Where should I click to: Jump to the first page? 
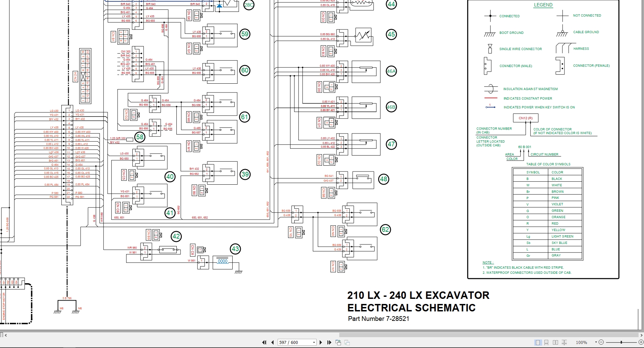tap(264, 342)
